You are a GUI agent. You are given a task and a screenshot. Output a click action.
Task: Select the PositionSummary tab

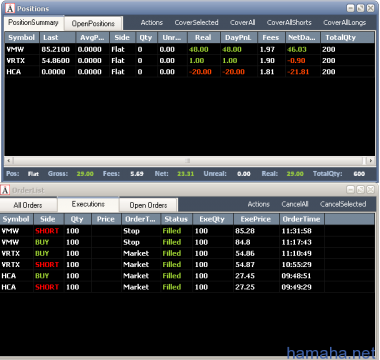(34, 23)
